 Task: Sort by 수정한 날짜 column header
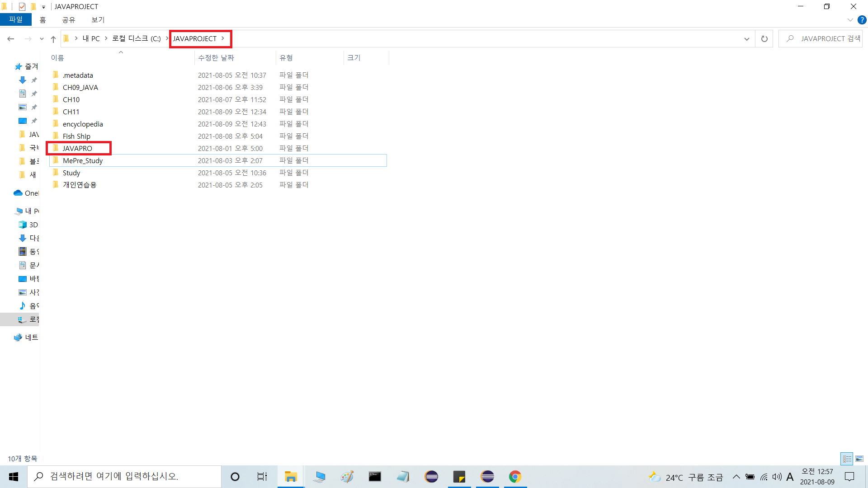(216, 58)
